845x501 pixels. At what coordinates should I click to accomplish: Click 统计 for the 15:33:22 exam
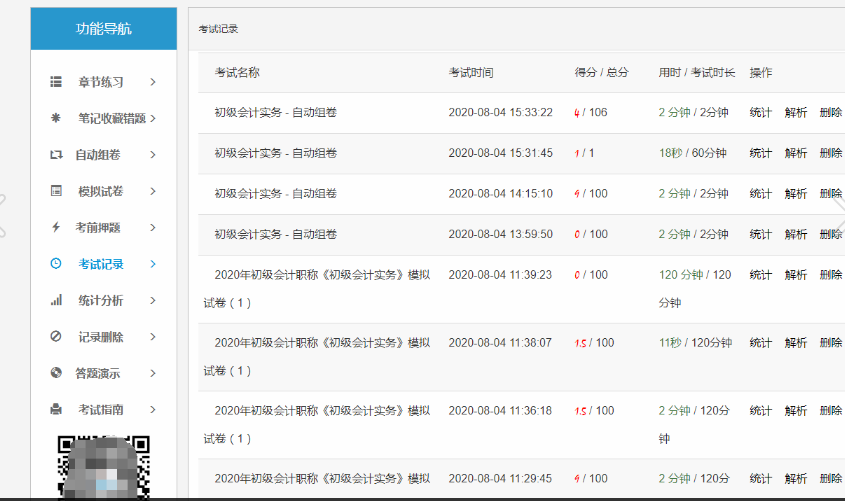[x=761, y=112]
